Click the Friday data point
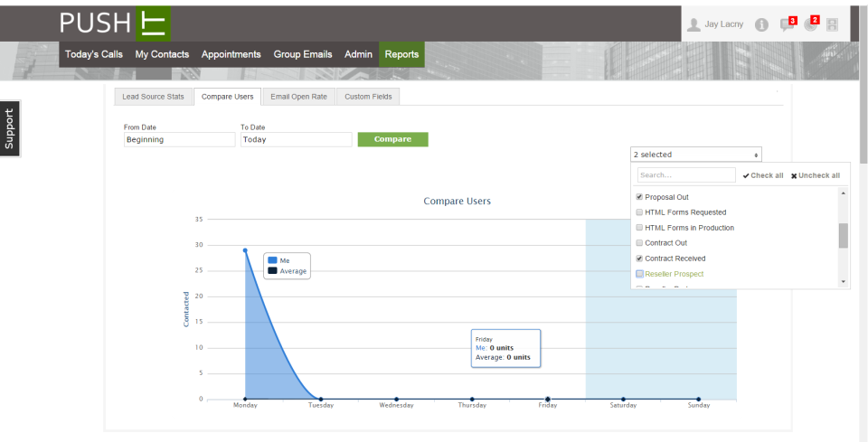The height and width of the screenshot is (442, 868). [548, 399]
